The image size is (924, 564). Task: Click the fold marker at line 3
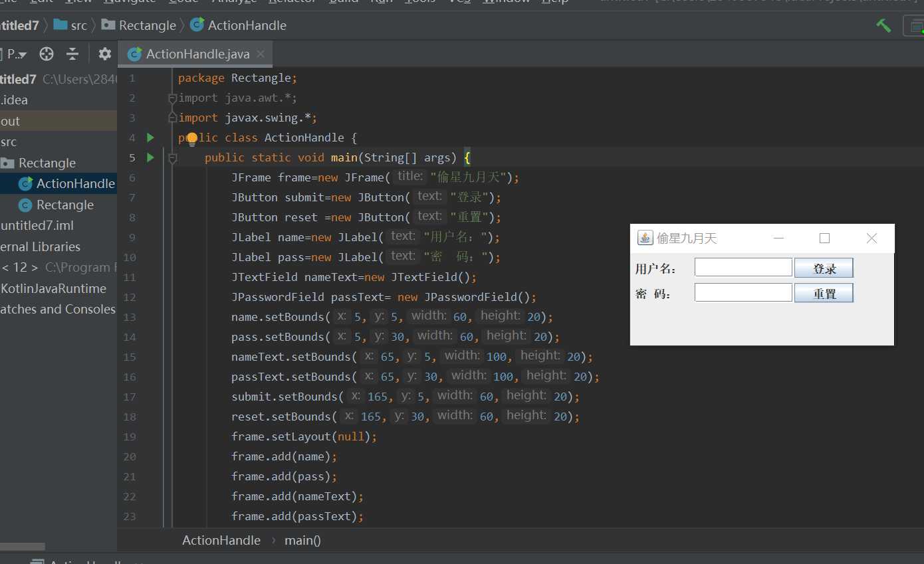(x=173, y=118)
